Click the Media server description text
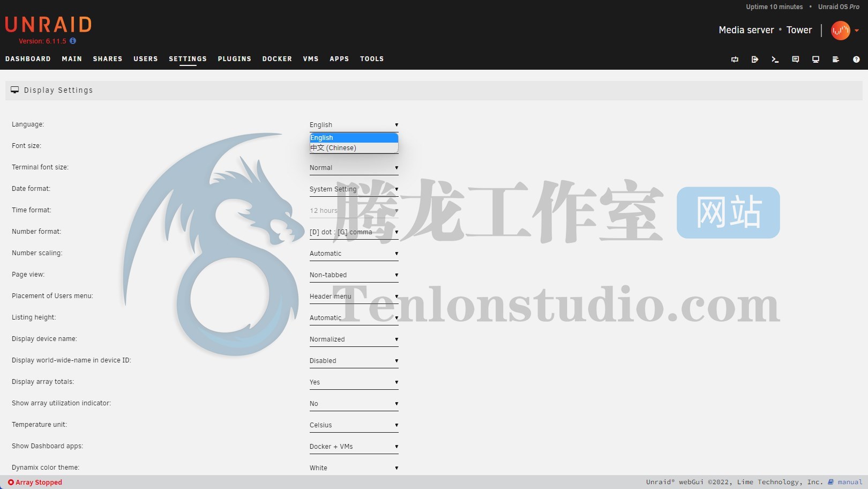Image resolution: width=868 pixels, height=489 pixels. point(746,30)
